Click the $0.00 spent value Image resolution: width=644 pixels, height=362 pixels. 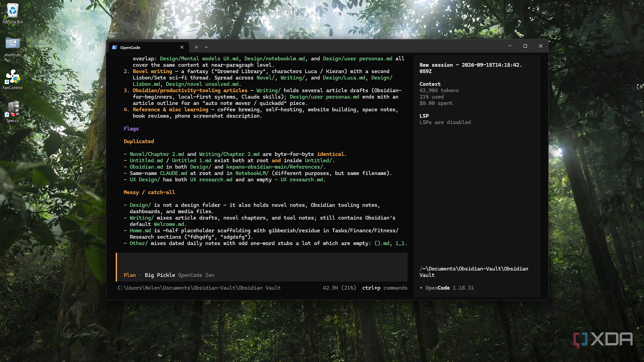(x=436, y=103)
